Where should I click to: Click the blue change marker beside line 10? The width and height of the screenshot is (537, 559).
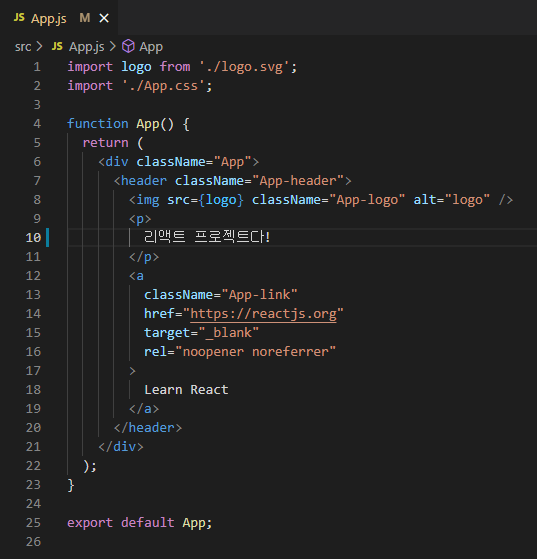[x=47, y=238]
